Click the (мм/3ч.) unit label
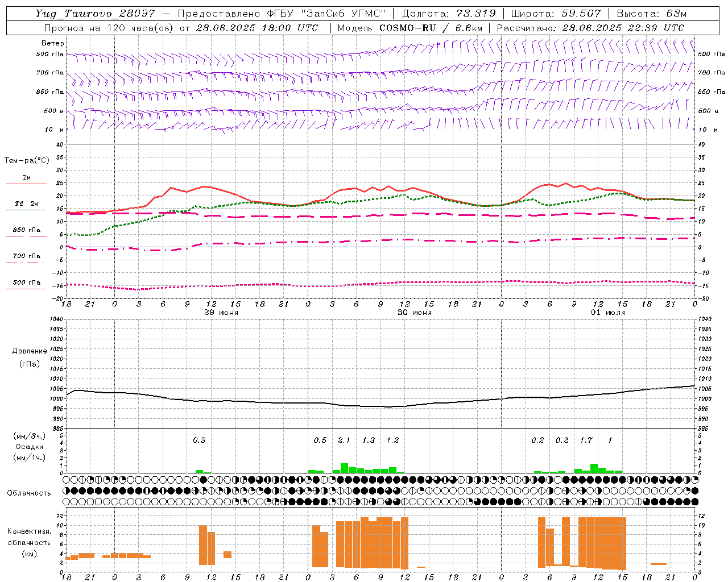Image resolution: width=728 pixels, height=582 pixels. [29, 436]
